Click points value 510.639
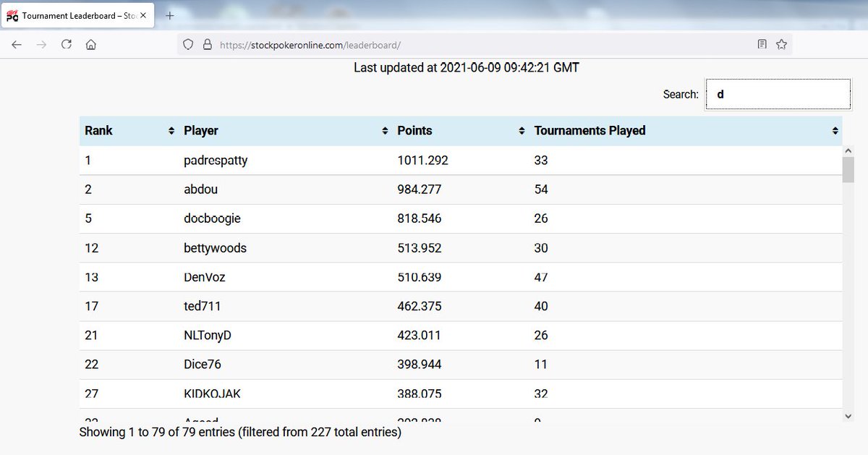868x455 pixels. coord(420,277)
